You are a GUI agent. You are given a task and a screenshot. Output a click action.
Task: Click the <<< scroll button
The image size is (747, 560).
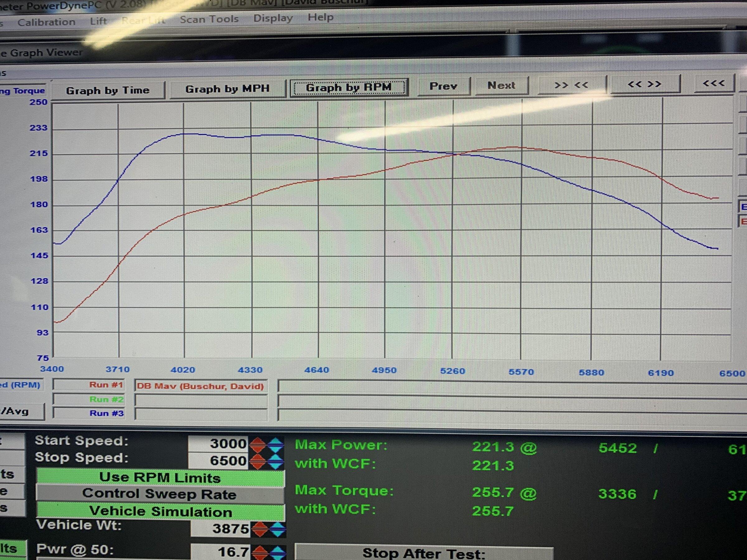(714, 83)
